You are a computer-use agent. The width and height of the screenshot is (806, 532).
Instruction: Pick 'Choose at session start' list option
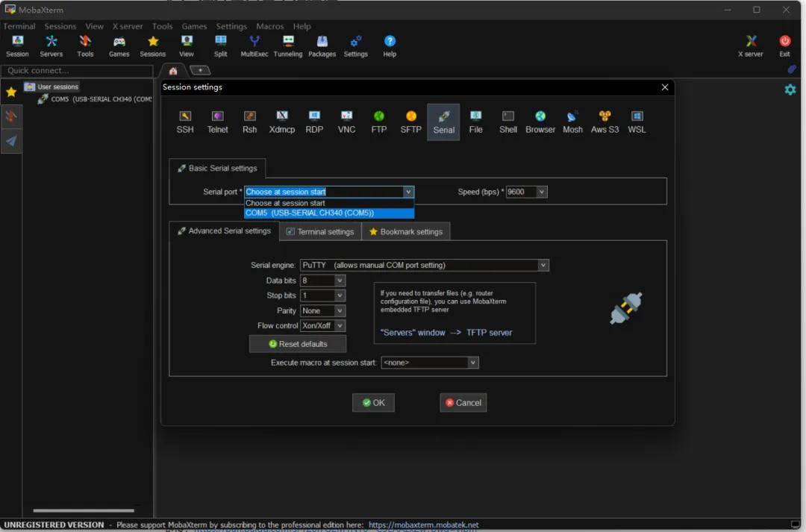[x=329, y=203]
